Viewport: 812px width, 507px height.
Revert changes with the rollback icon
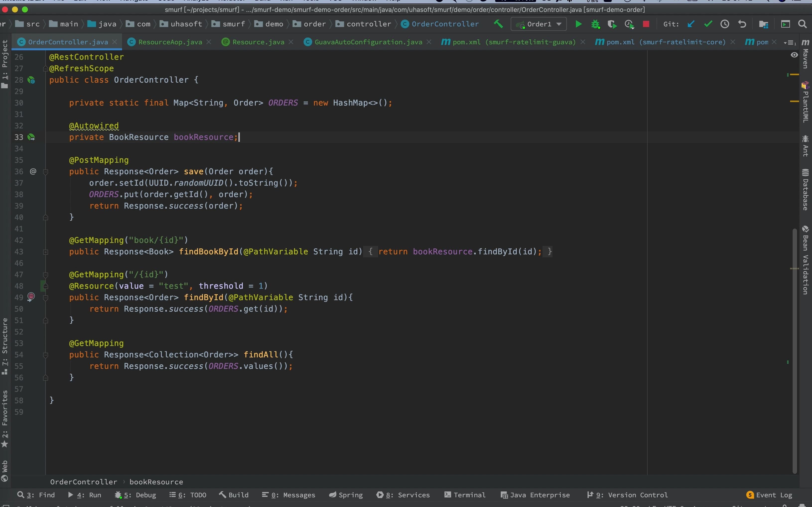[742, 24]
